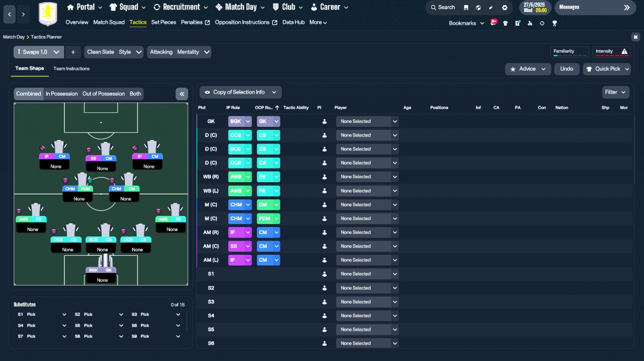The image size is (644, 361).
Task: Open the BGK role dropdown for GK
Action: [x=240, y=121]
